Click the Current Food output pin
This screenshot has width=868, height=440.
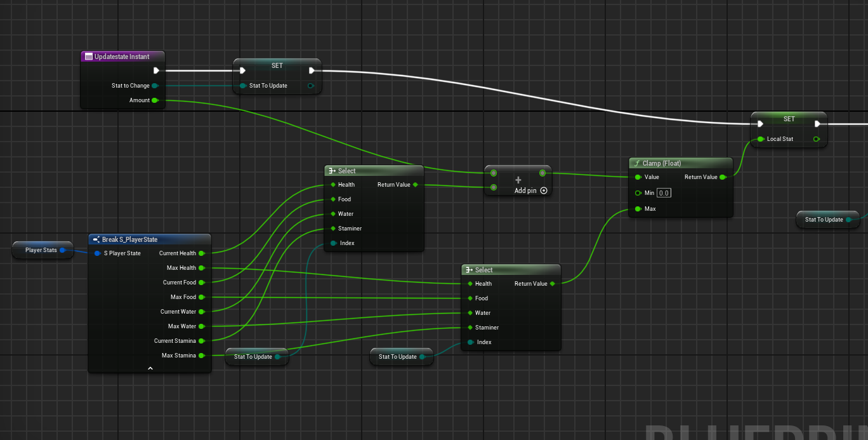(x=202, y=283)
